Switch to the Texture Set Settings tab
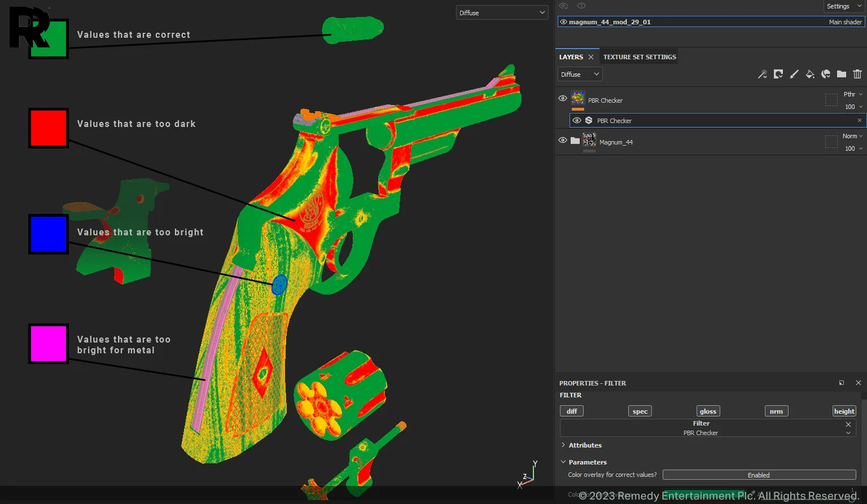The image size is (867, 504). coord(640,57)
